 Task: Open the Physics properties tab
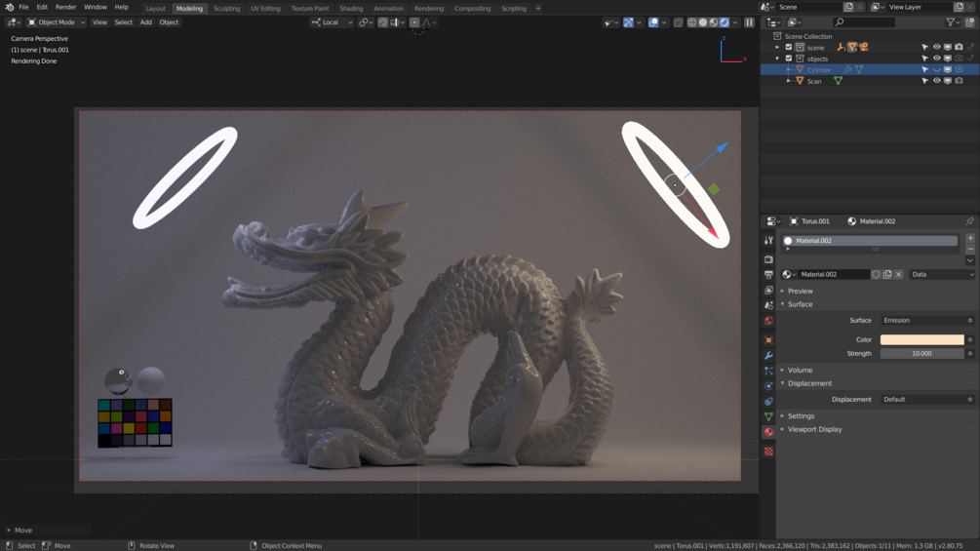pos(768,386)
